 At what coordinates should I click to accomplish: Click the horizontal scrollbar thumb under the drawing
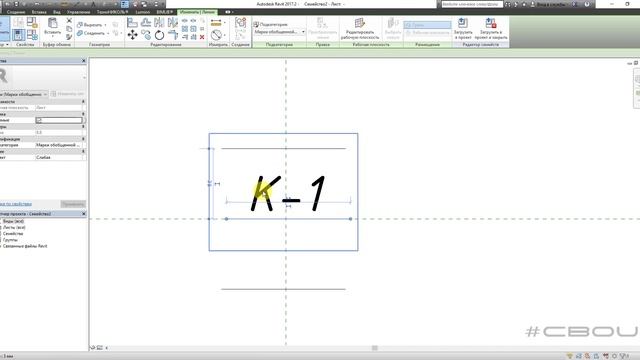click(375, 348)
